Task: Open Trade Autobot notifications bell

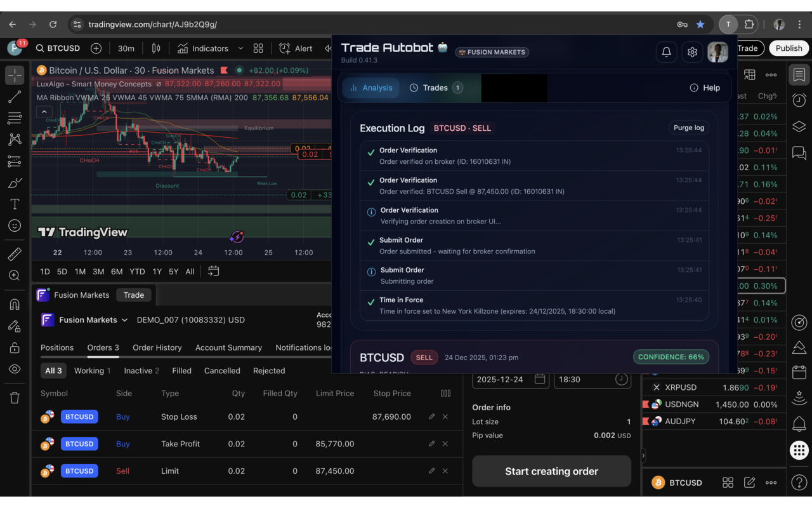Action: point(667,52)
